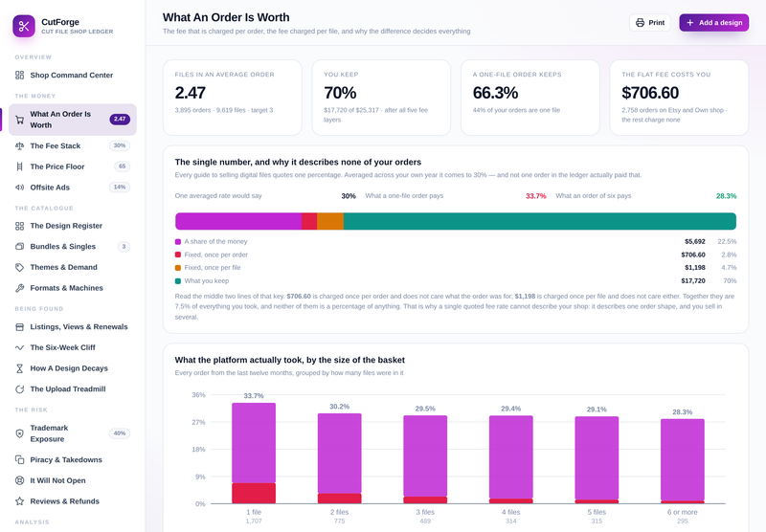Click the Files In An Average Order card
This screenshot has width=766, height=532.
(233, 98)
